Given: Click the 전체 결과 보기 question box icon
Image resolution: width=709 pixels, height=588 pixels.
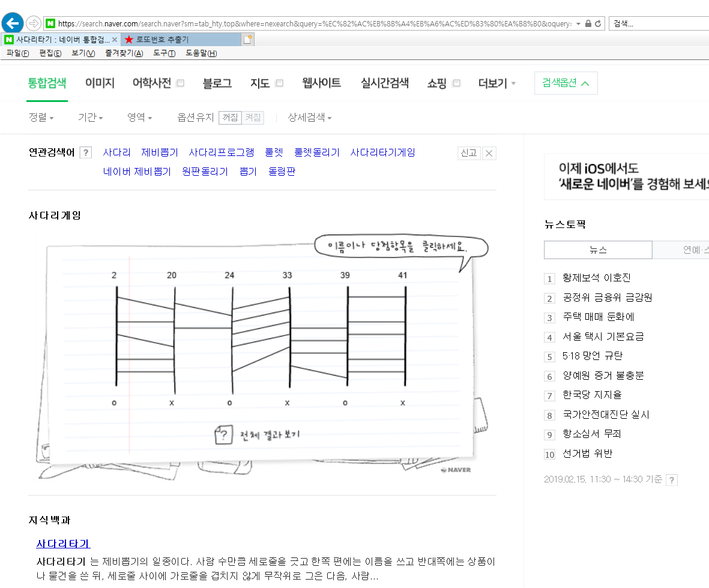Looking at the screenshot, I should click(x=223, y=434).
